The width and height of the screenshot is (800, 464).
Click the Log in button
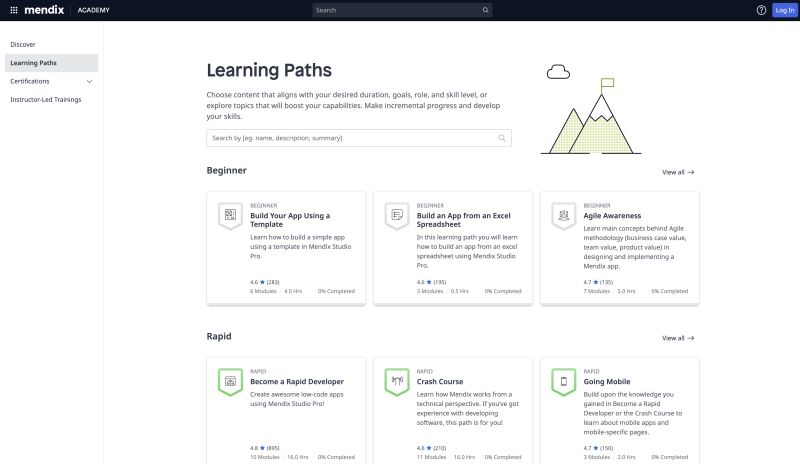click(785, 10)
